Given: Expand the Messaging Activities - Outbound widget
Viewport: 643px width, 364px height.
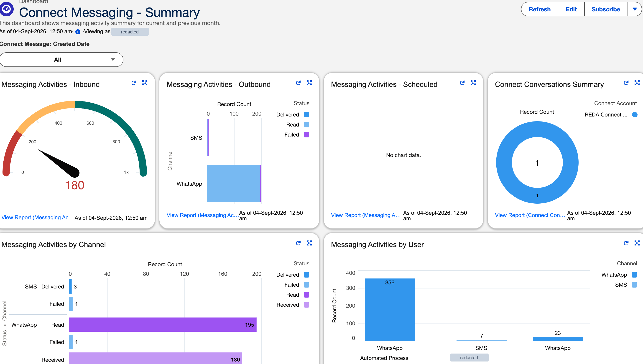Looking at the screenshot, I should 309,83.
